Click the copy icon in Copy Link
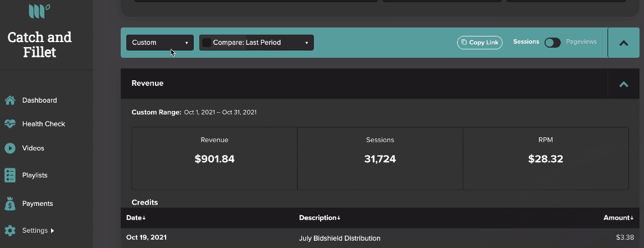 tap(464, 42)
